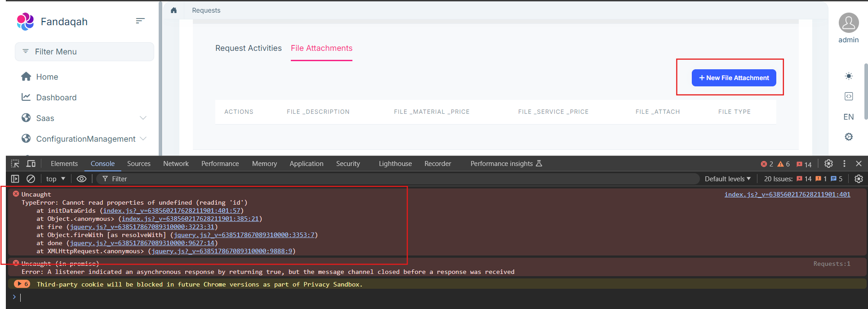868x309 pixels.
Task: Change language with EN switch
Action: (849, 117)
